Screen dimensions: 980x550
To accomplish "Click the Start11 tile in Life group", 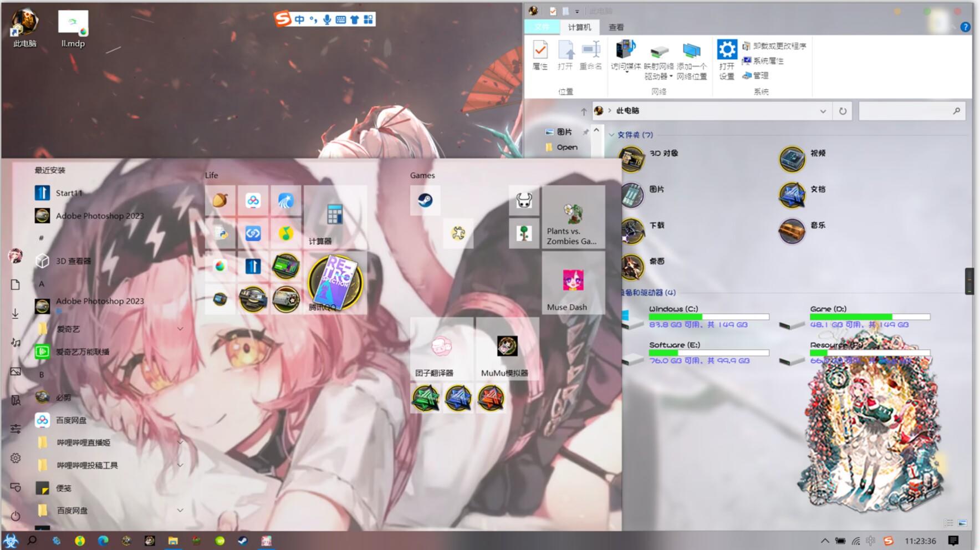I will pos(253,266).
